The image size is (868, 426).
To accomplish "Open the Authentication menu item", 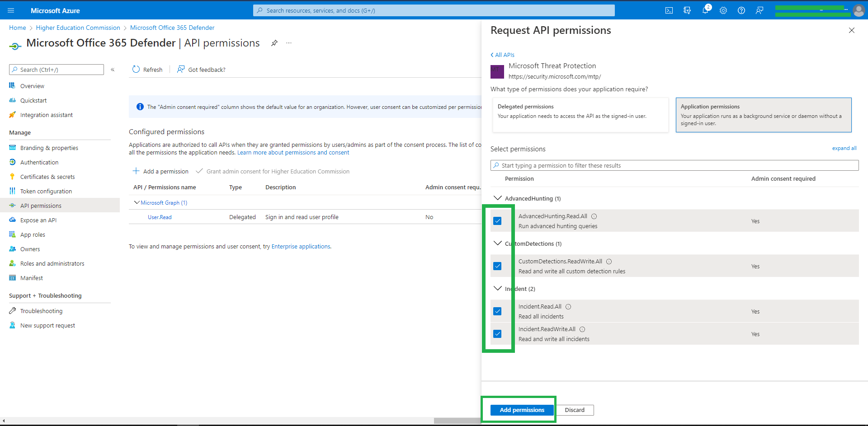I will [x=39, y=162].
